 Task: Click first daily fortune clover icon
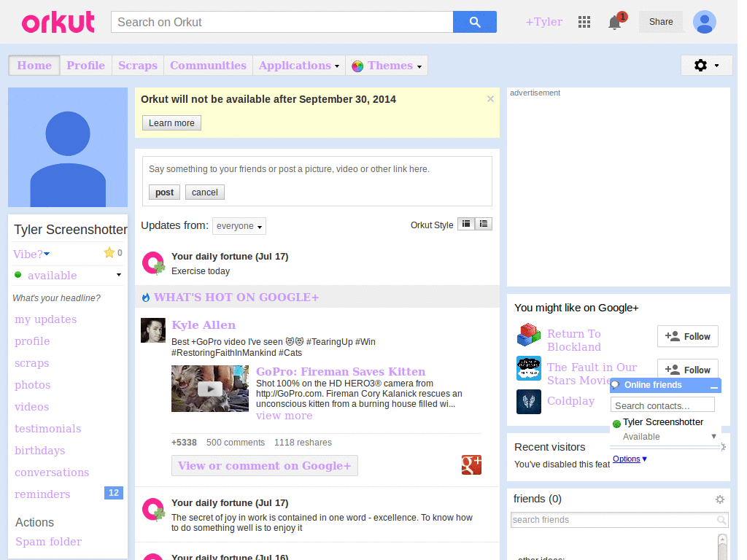pos(153,263)
